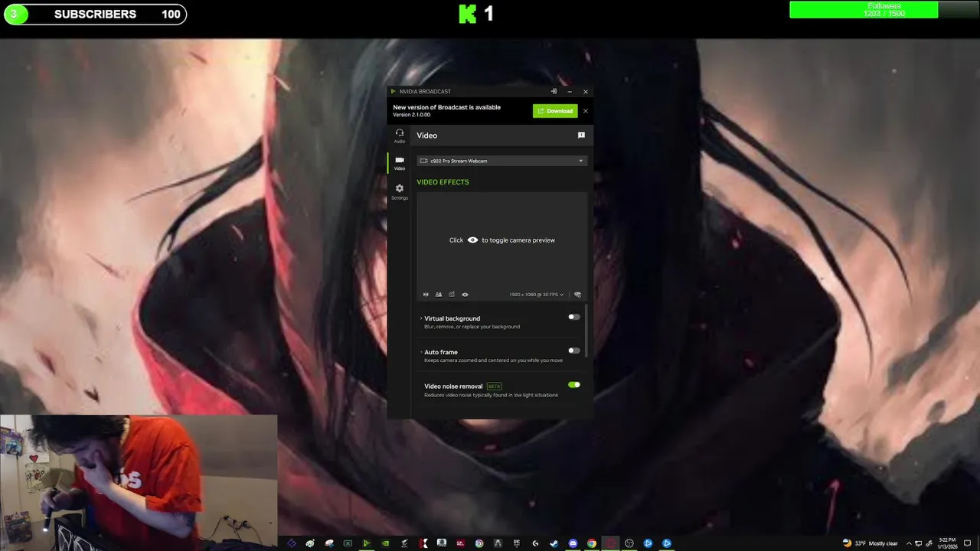Switch to the Video sidebar tab
This screenshot has width=980, height=551.
[x=399, y=163]
